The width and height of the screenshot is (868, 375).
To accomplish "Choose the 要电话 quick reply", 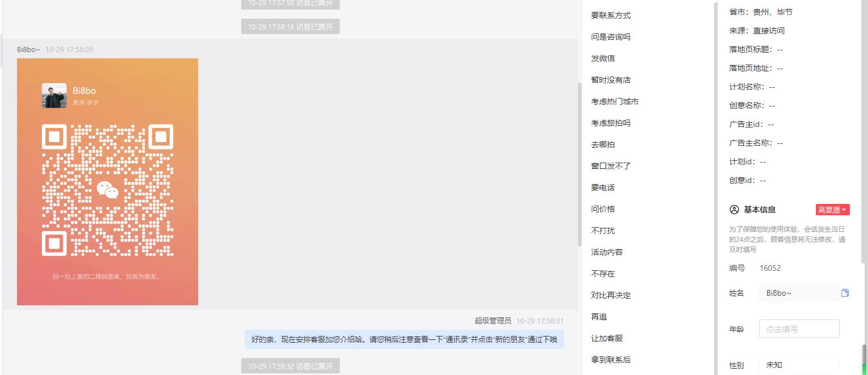I will pyautogui.click(x=603, y=187).
